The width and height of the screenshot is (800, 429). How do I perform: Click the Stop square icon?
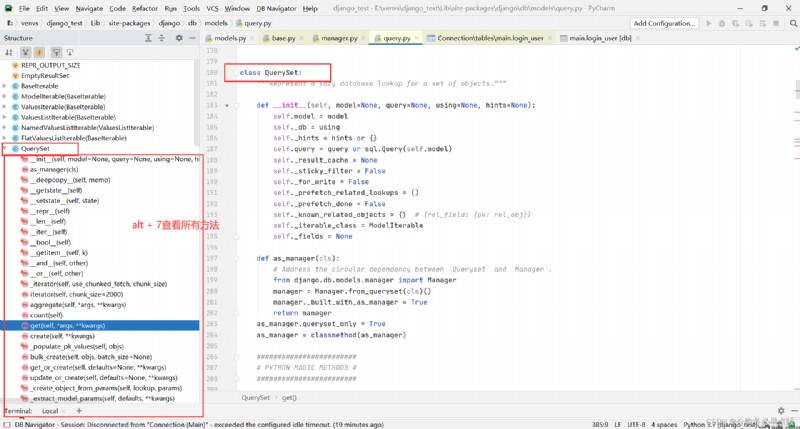pos(776,23)
